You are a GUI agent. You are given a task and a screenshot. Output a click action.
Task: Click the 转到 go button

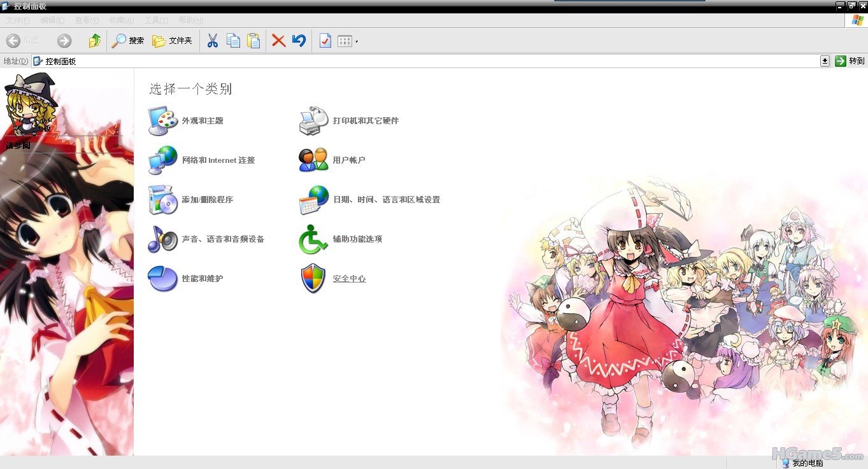[x=850, y=61]
